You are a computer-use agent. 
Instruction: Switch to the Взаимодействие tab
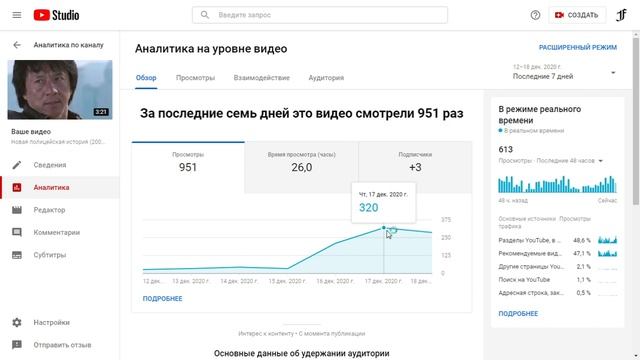tap(262, 78)
